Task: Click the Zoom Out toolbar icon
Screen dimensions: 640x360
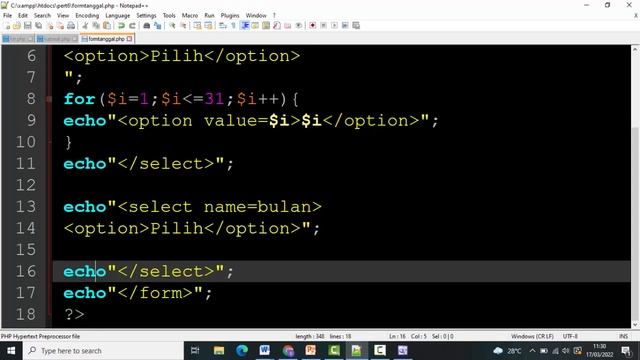Action: [183, 25]
